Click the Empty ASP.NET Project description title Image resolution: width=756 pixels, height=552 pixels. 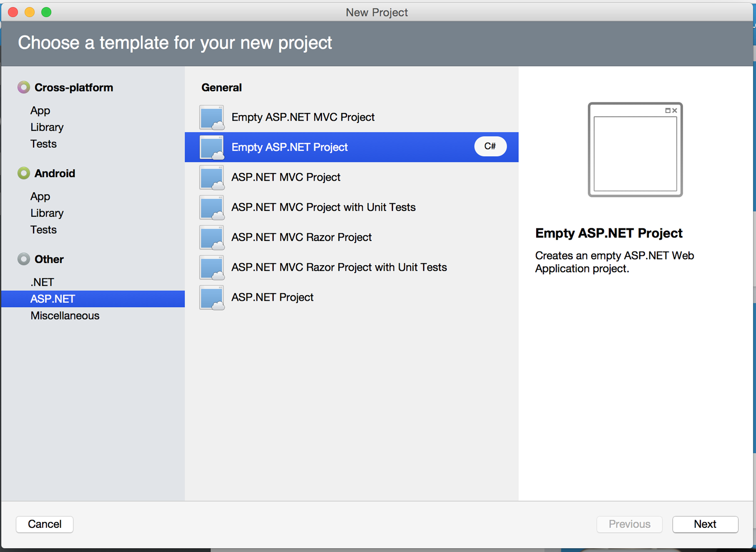[609, 233]
